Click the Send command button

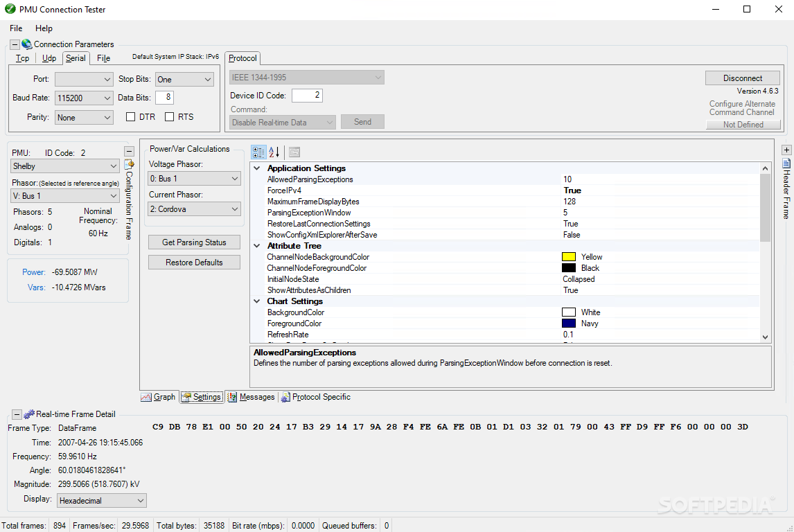tap(362, 122)
